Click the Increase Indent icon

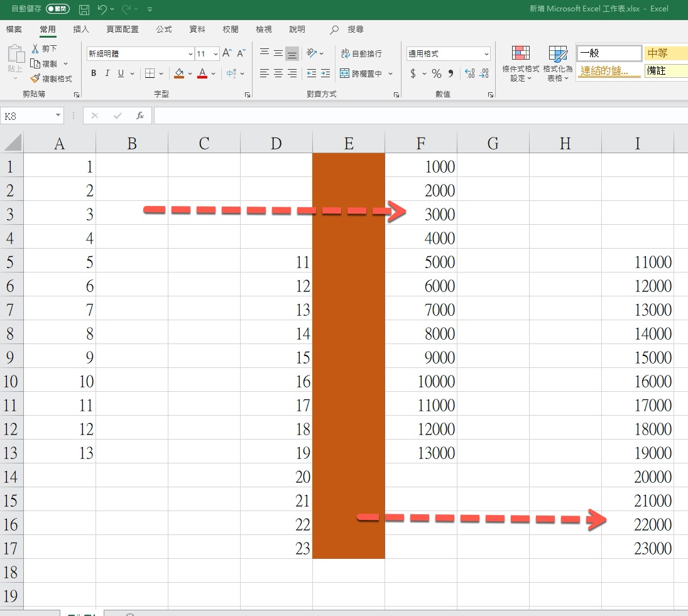point(325,73)
